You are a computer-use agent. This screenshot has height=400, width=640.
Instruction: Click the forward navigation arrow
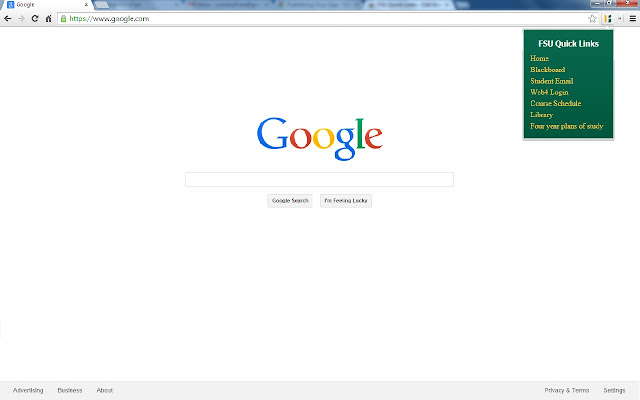point(21,18)
